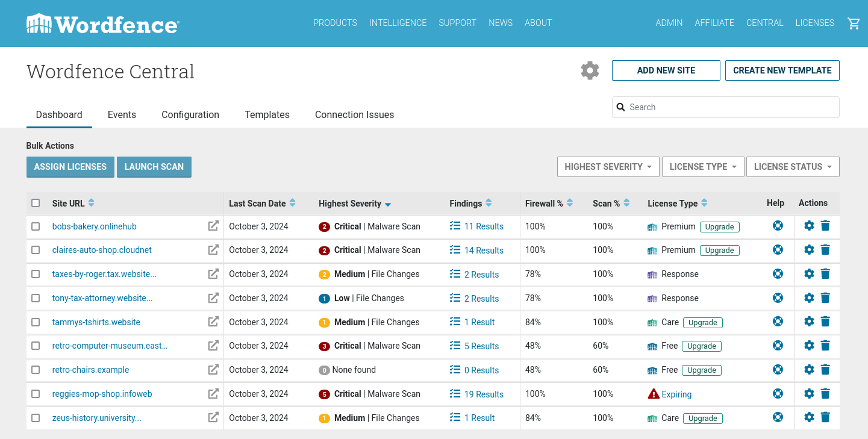Open the Wordfence Central settings gear
Screen dimensions: 868x439
point(590,70)
